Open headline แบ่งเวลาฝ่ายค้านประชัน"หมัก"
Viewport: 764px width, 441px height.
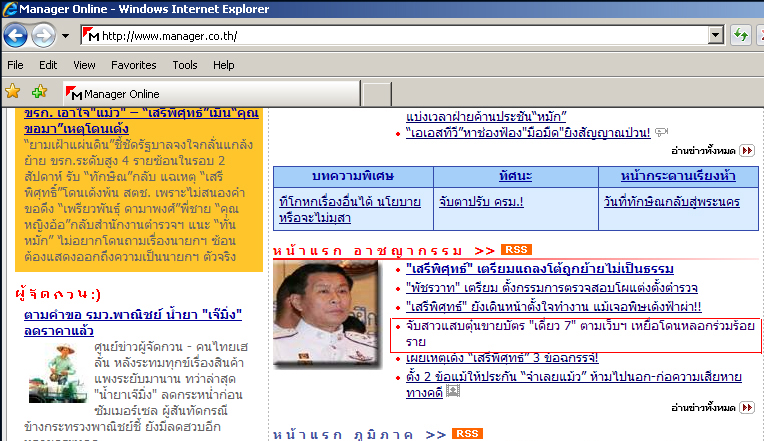[x=486, y=116]
